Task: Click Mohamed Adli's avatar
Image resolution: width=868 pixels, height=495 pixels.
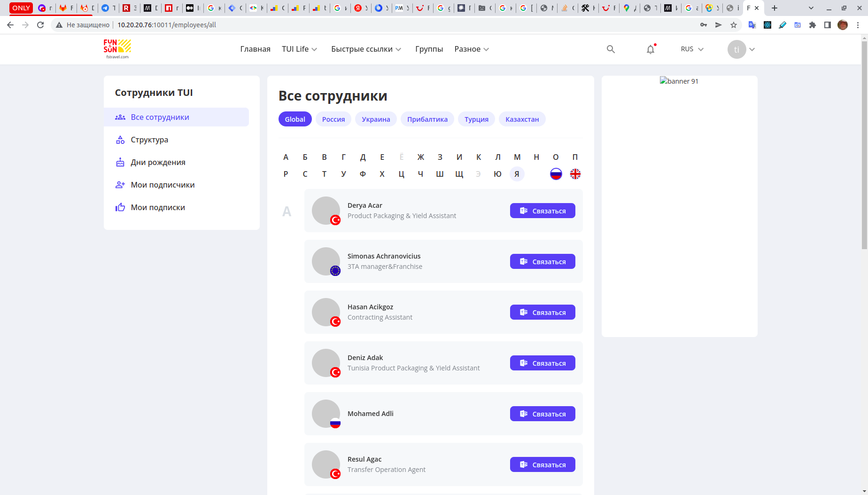Action: coord(326,414)
